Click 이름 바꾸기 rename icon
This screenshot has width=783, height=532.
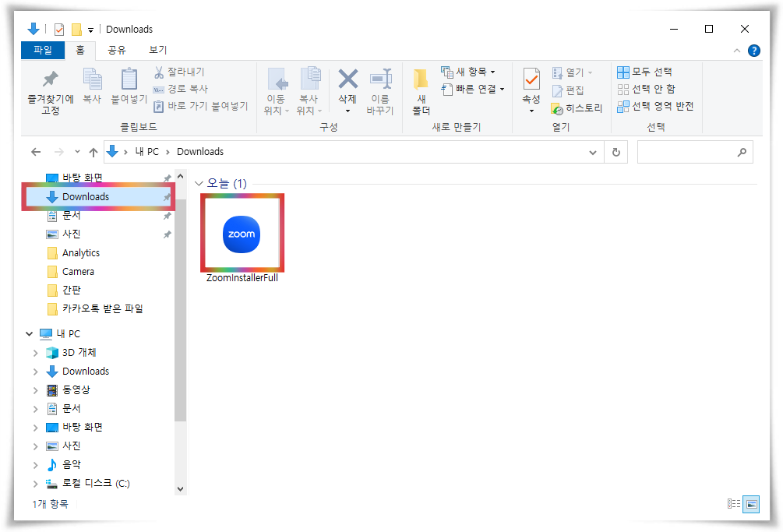380,91
